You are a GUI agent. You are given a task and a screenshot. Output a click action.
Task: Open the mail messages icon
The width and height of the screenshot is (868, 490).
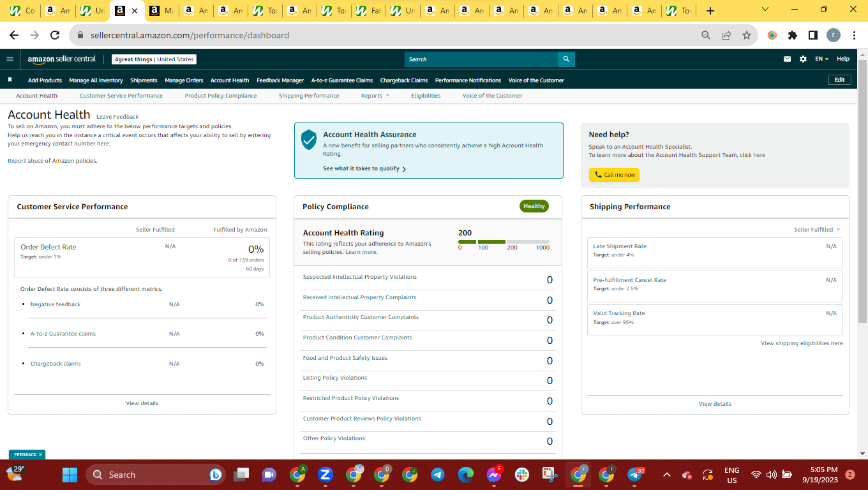(788, 59)
